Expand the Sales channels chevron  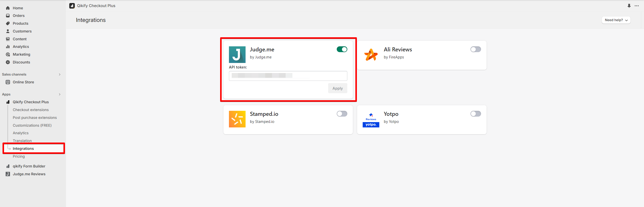click(x=60, y=75)
